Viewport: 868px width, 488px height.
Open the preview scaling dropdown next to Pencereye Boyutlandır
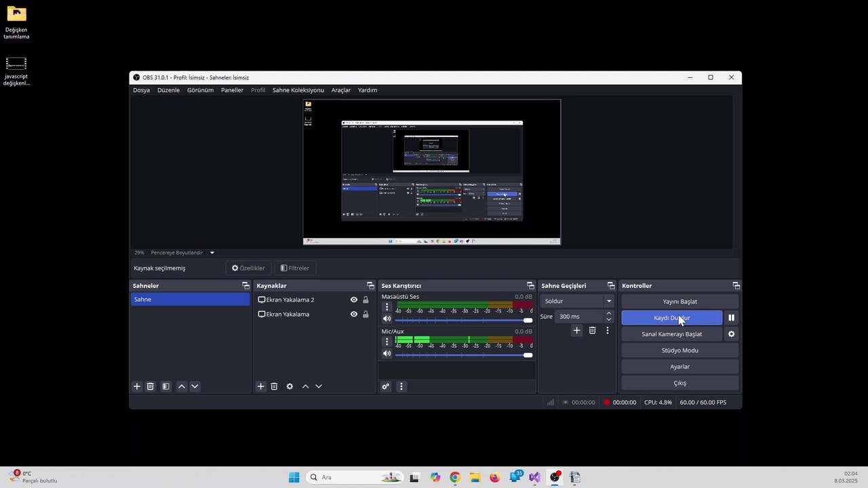click(212, 253)
